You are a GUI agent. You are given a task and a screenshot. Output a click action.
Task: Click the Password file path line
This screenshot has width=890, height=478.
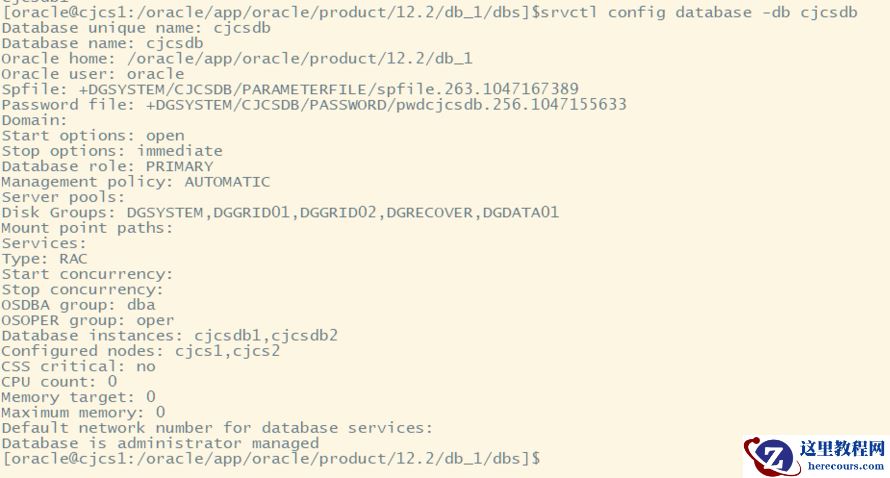tap(314, 104)
